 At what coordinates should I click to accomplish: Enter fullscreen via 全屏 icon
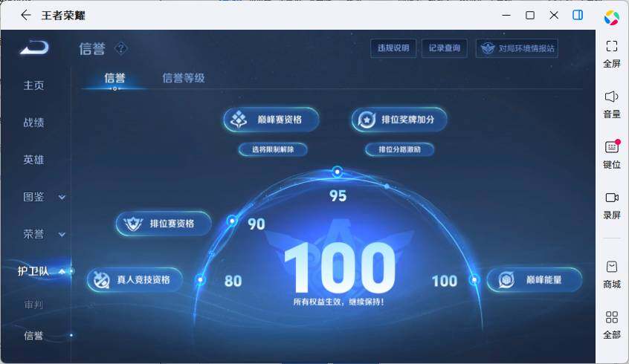(611, 46)
